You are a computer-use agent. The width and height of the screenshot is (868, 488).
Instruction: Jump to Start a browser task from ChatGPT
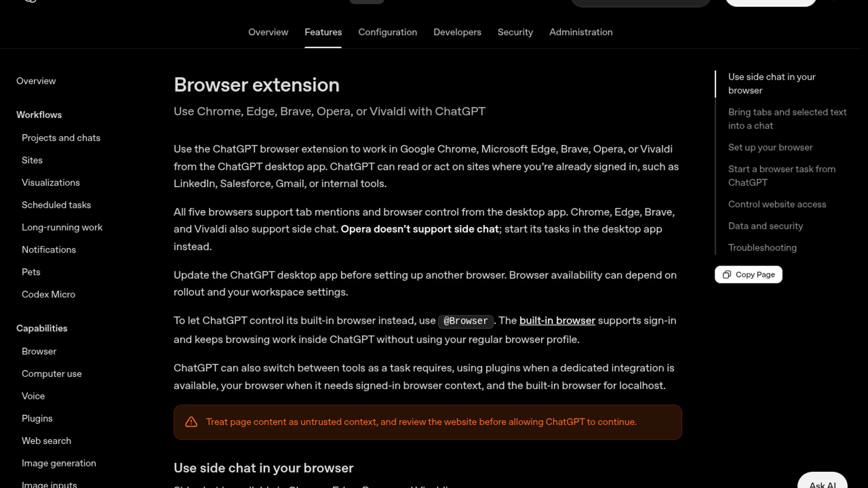[782, 176]
